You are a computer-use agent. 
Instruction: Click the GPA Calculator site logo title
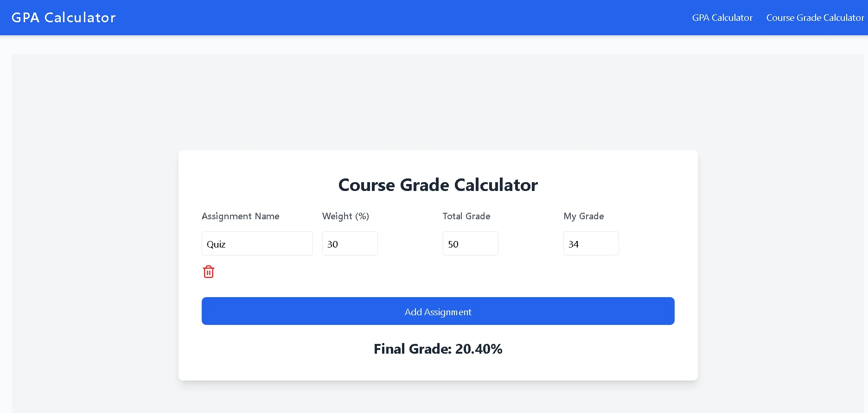pos(64,18)
